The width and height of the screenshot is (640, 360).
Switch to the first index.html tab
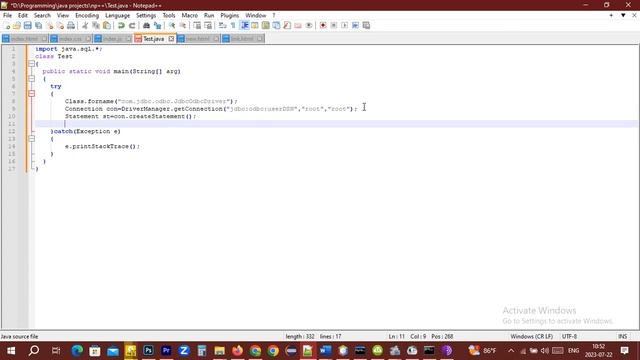click(24, 39)
